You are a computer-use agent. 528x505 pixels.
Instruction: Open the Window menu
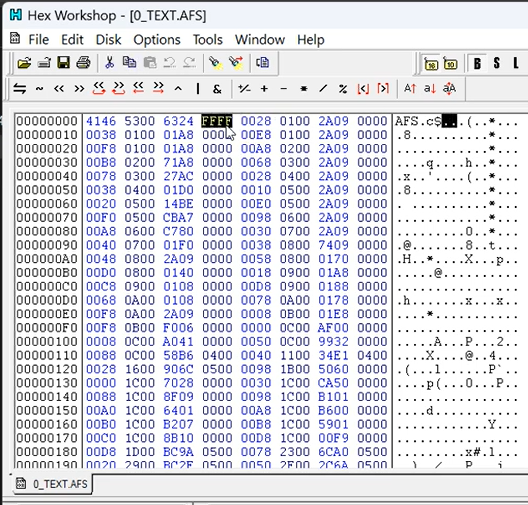(x=260, y=40)
